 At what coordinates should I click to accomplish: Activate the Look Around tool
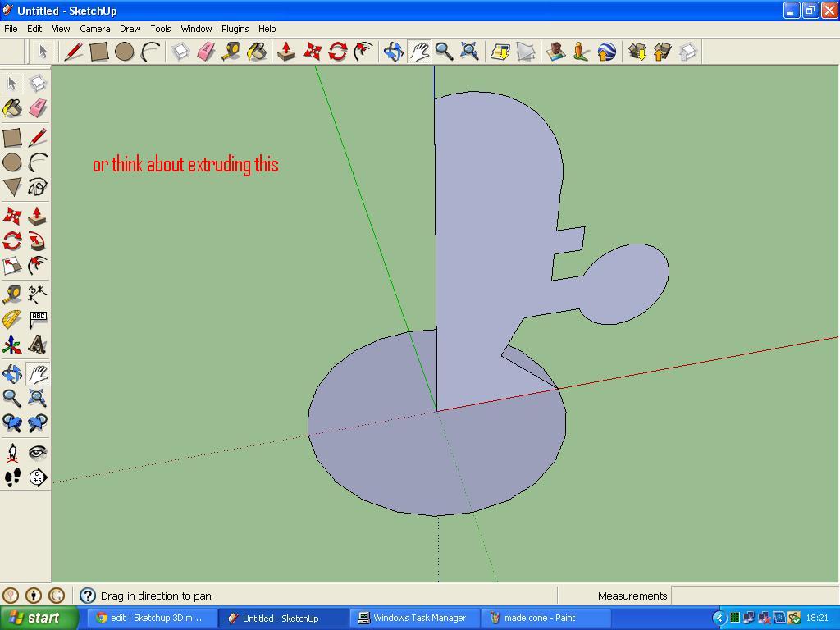click(x=38, y=452)
